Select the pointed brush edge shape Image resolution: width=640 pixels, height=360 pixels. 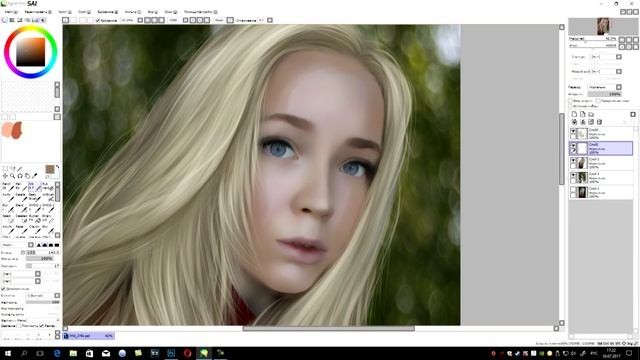click(x=39, y=245)
